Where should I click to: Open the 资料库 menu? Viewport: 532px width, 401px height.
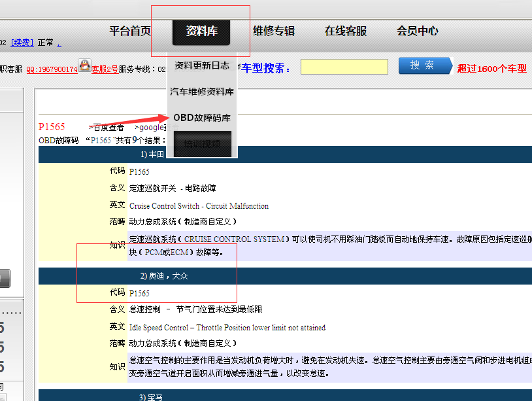click(201, 32)
